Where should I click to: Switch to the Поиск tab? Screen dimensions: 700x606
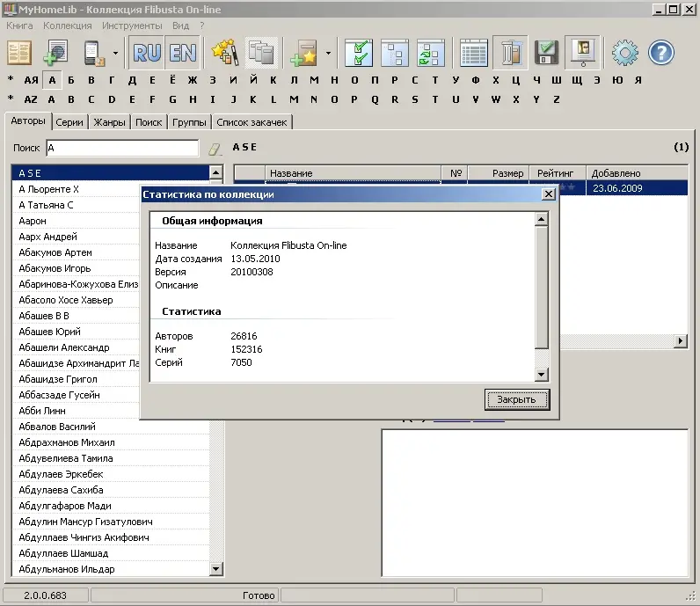(x=149, y=122)
